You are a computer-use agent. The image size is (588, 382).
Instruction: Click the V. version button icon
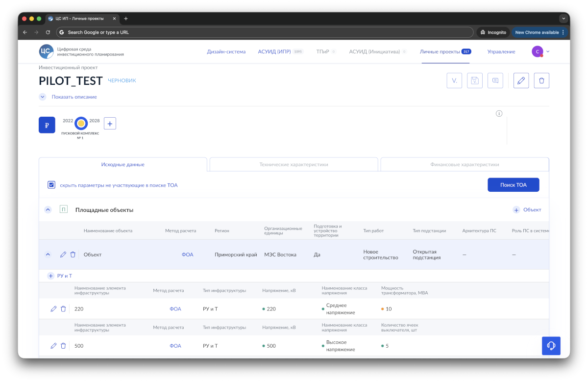pyautogui.click(x=454, y=80)
